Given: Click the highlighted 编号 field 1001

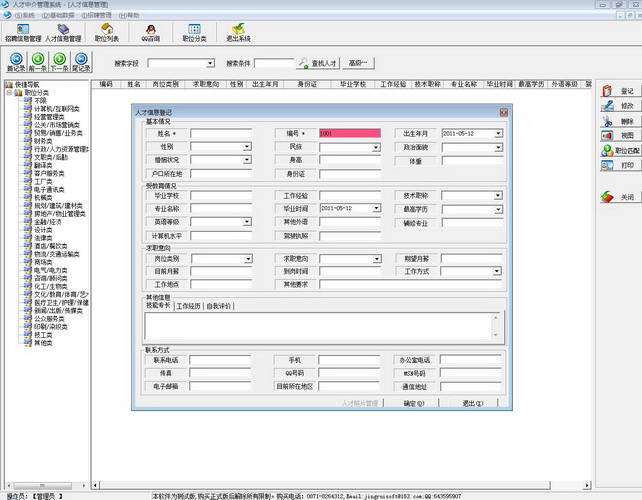Looking at the screenshot, I should [x=350, y=133].
